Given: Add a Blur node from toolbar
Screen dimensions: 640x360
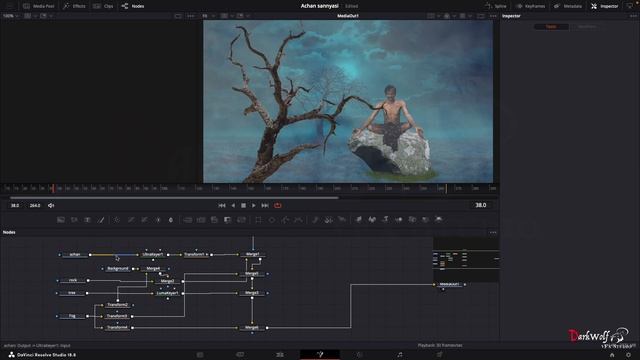Looking at the screenshot, I should point(171,220).
